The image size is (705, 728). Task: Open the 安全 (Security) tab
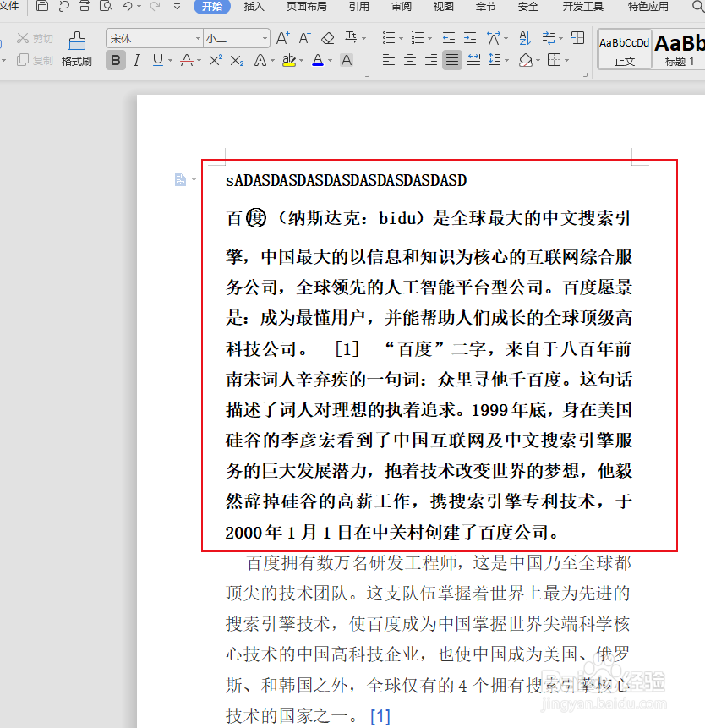[527, 7]
